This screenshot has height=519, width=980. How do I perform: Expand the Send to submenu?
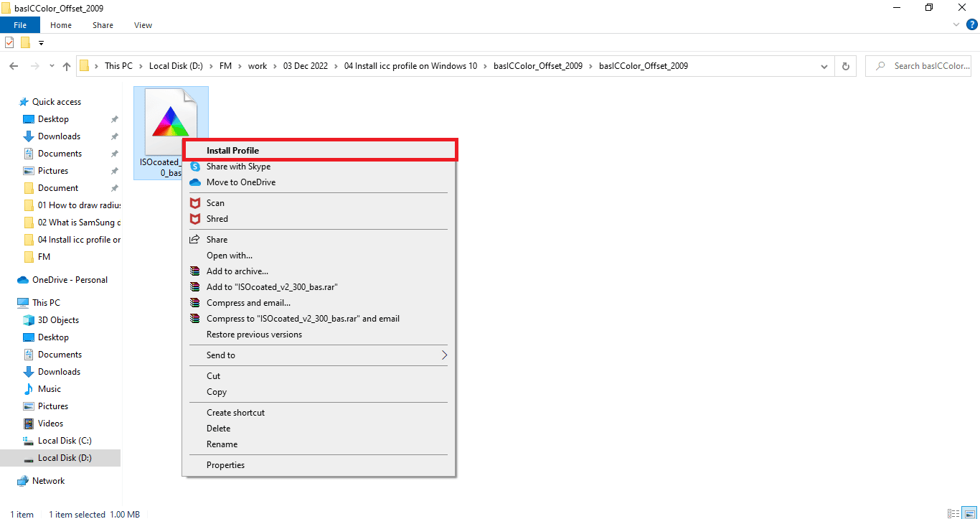[x=443, y=355]
